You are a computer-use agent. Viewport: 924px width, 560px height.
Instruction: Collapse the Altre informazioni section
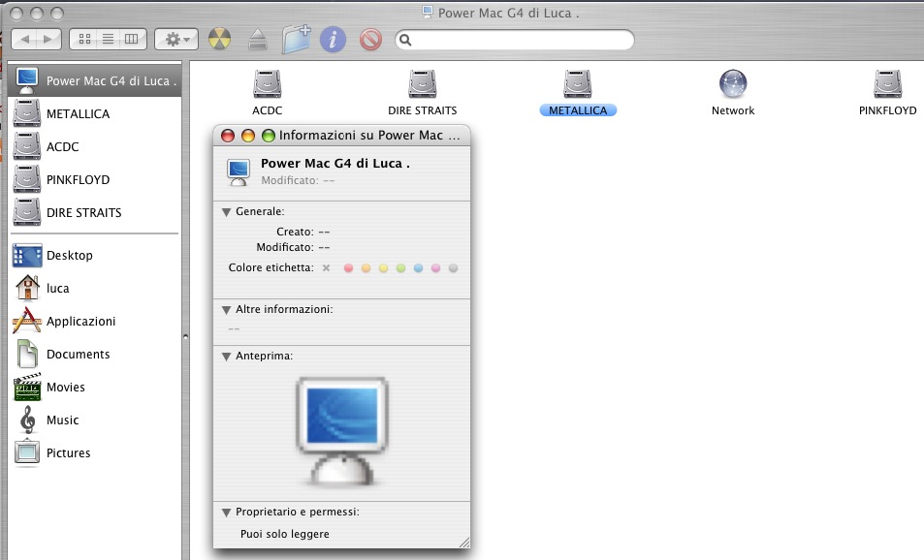[x=226, y=310]
